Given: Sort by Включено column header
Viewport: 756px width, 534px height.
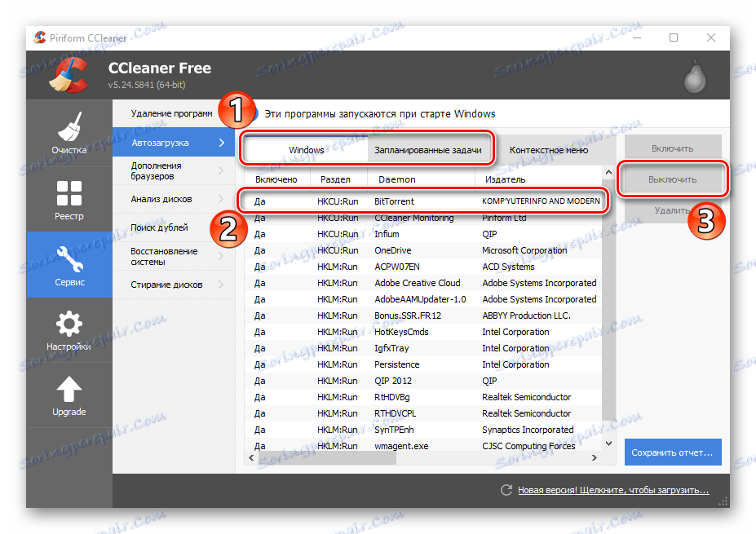Looking at the screenshot, I should pos(276,179).
